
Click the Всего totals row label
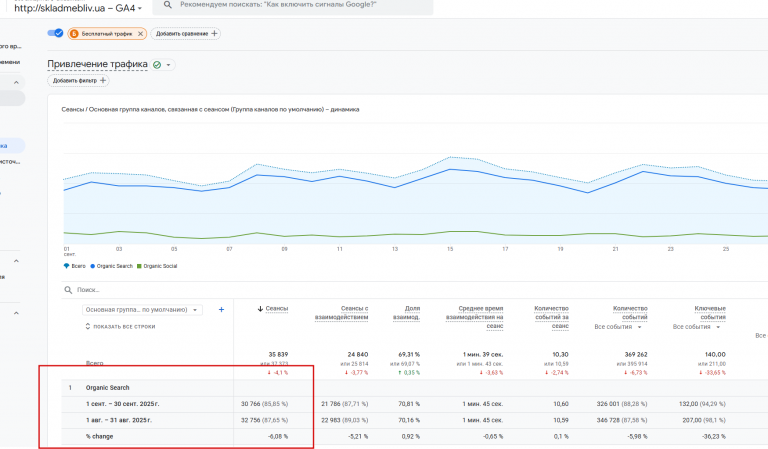[x=95, y=363]
